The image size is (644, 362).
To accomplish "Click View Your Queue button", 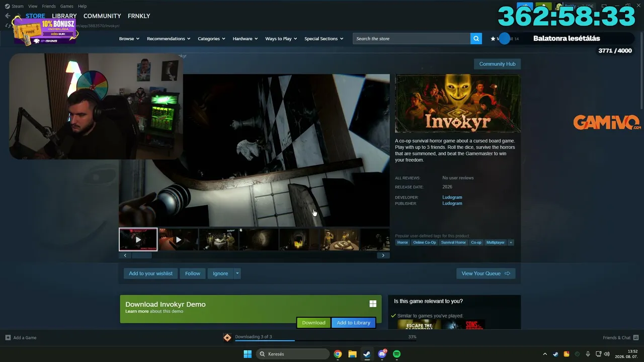I will click(486, 274).
